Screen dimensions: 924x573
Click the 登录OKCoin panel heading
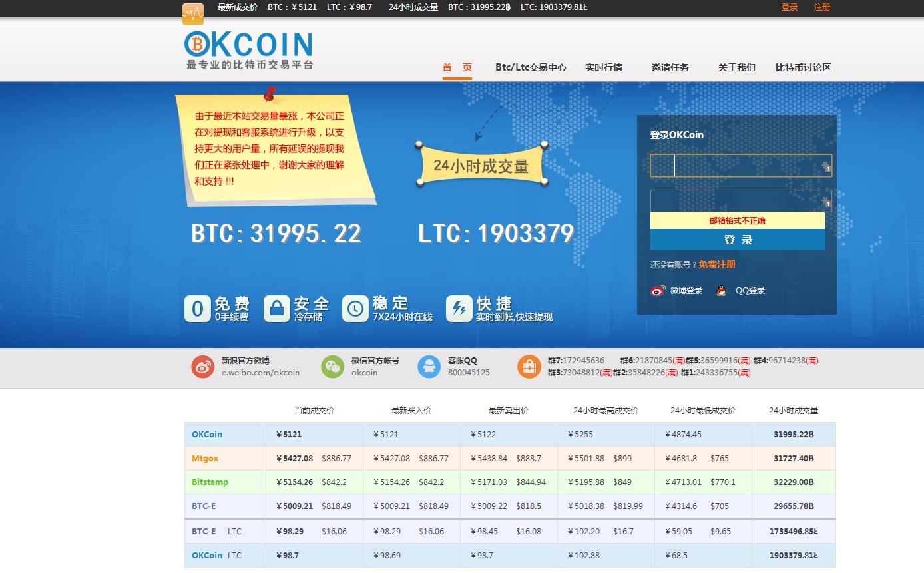click(677, 135)
